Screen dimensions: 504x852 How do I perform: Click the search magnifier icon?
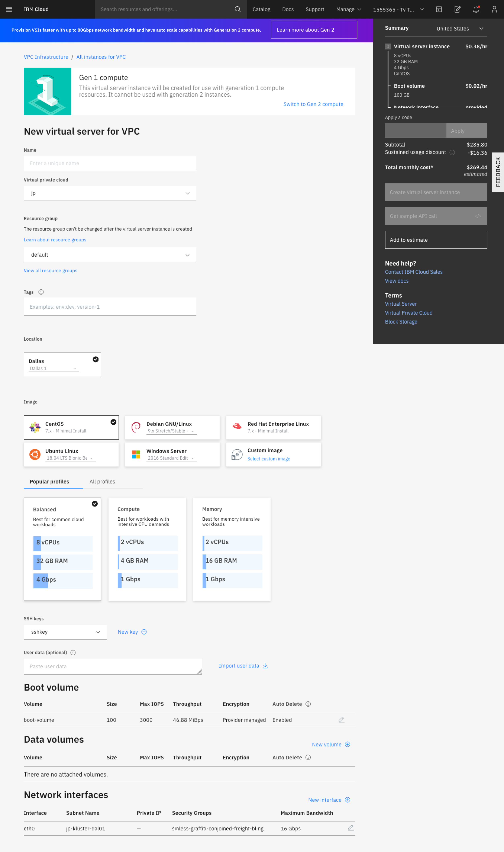(x=238, y=9)
